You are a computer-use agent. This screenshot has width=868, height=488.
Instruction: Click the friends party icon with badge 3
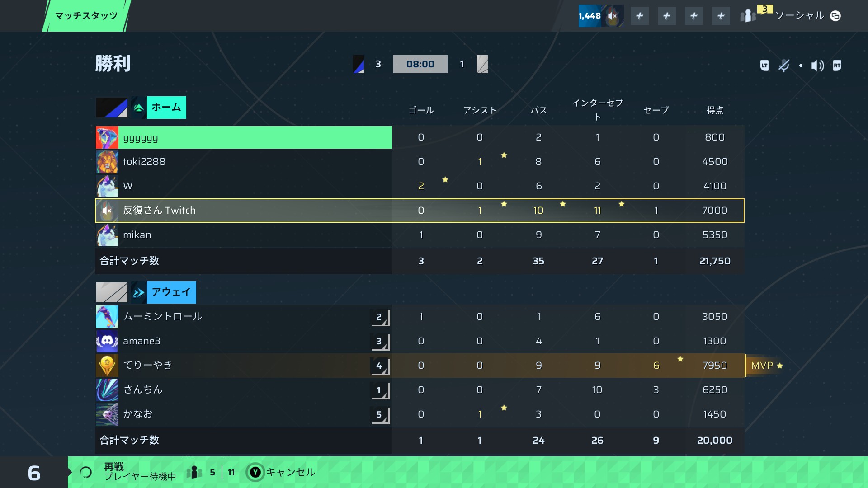pos(748,16)
